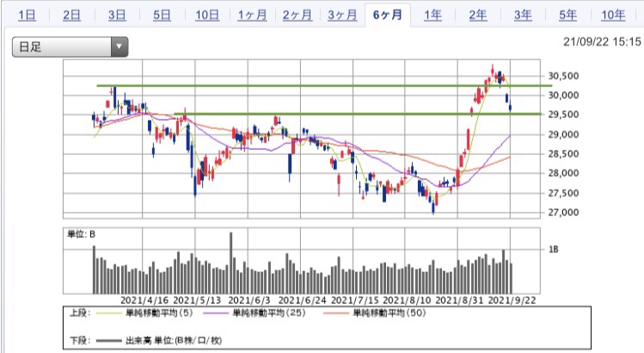The image size is (644, 353).
Task: Click the 日足 dropdown arrow button
Action: pos(120,46)
